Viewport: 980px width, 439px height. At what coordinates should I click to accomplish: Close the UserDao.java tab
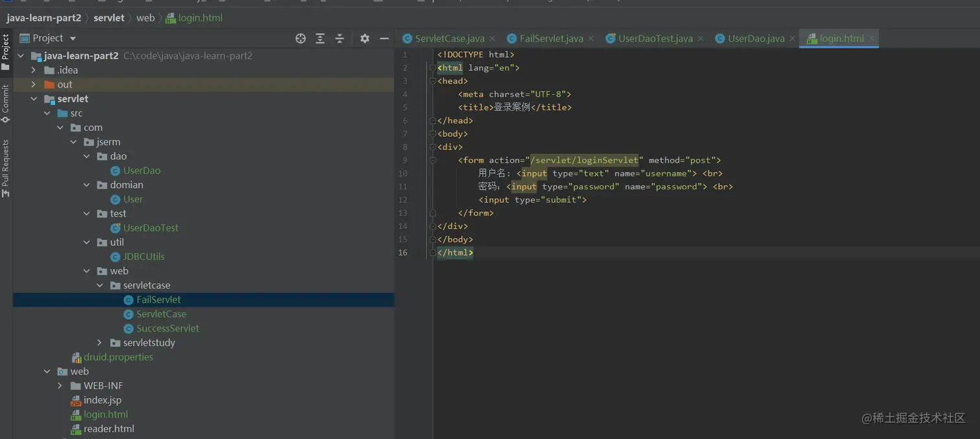coord(793,39)
